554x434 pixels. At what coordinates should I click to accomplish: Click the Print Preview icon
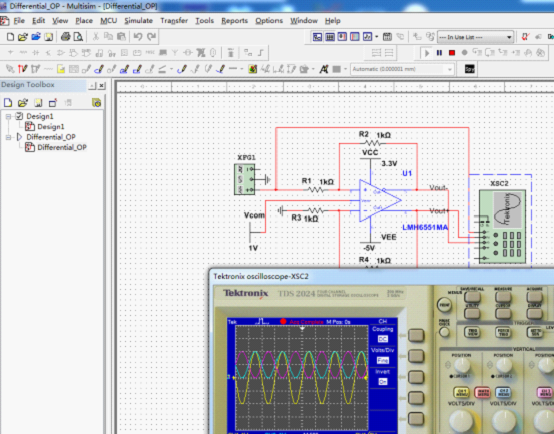point(78,37)
